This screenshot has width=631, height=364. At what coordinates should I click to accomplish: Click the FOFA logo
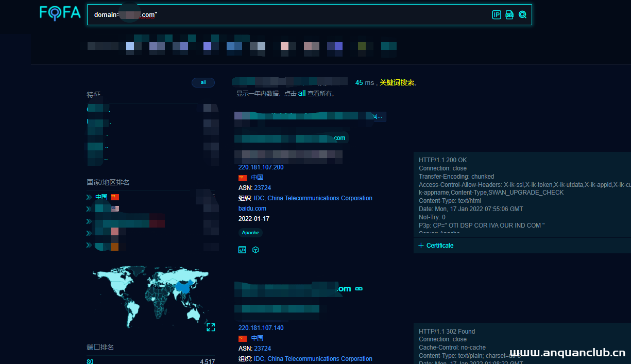click(60, 13)
